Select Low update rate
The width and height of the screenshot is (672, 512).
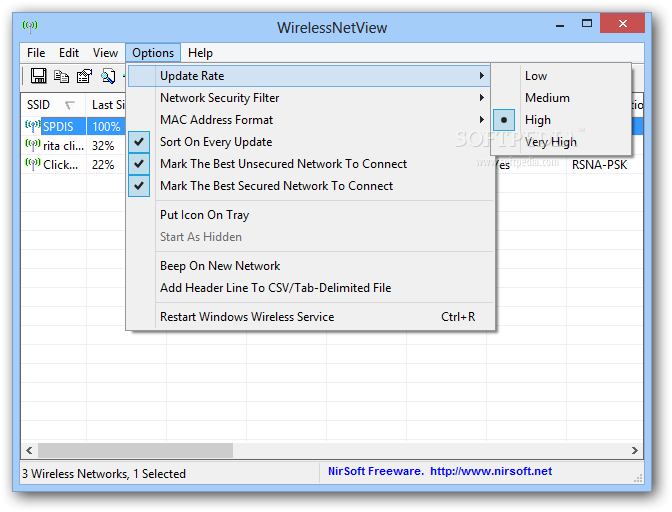[561, 76]
